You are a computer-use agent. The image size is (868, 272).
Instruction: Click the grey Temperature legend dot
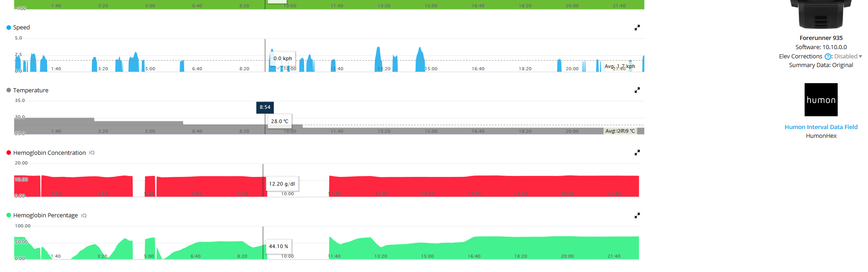click(9, 91)
